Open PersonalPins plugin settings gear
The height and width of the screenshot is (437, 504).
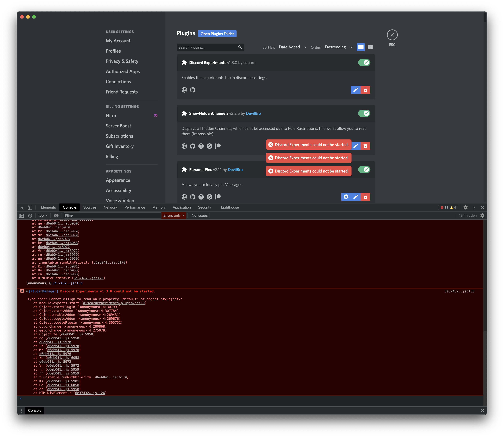pyautogui.click(x=346, y=197)
